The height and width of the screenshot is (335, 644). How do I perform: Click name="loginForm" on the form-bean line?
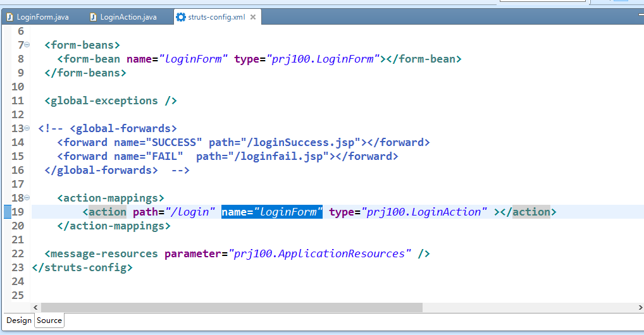[177, 59]
